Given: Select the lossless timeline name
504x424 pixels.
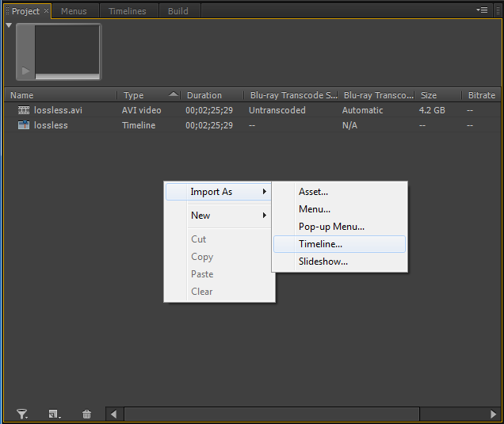Looking at the screenshot, I should [51, 125].
